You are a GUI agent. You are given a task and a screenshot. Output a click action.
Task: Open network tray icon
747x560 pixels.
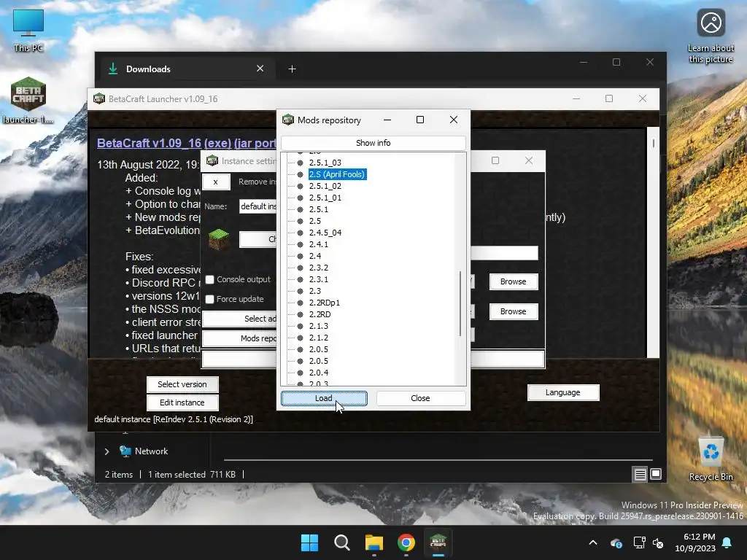pyautogui.click(x=639, y=542)
